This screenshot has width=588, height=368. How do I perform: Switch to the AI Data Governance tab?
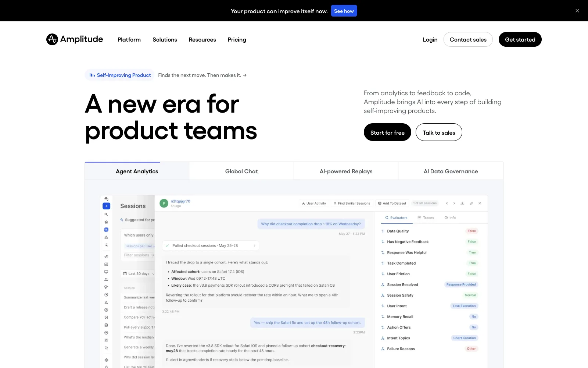[451, 171]
